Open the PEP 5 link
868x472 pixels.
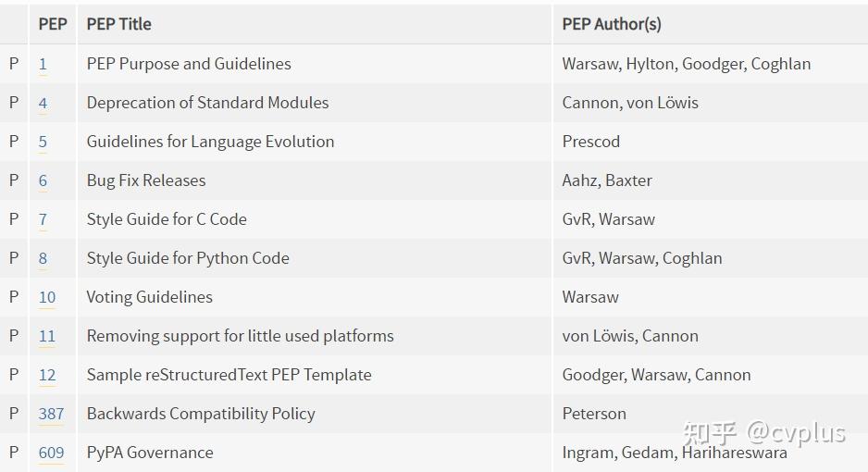pos(43,142)
